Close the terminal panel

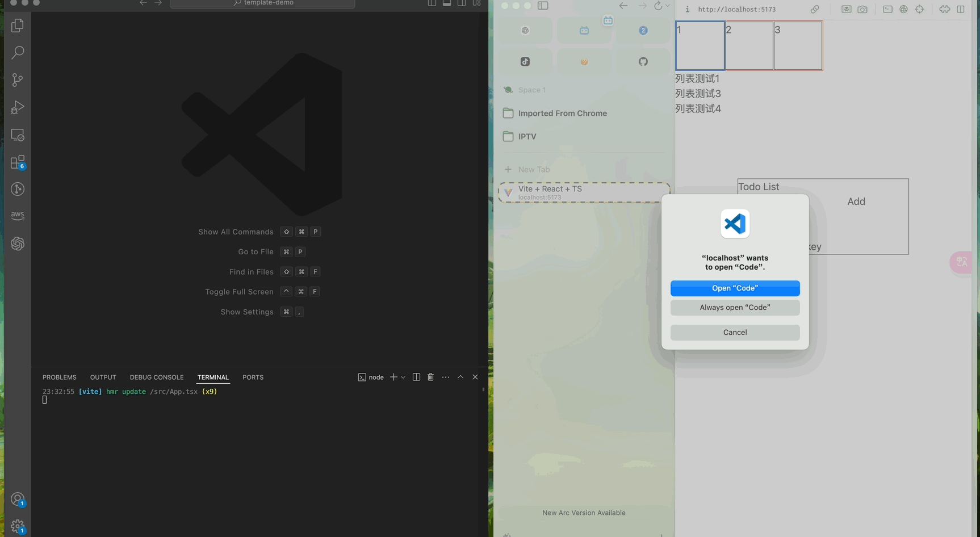(475, 377)
